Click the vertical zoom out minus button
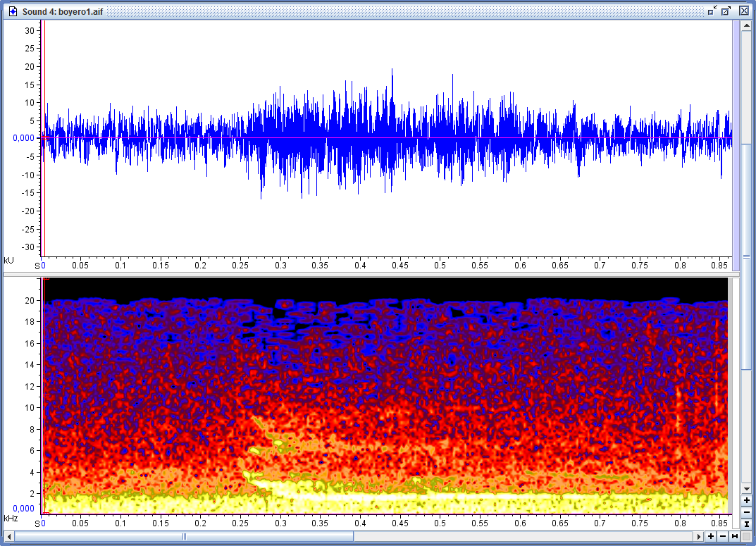Image resolution: width=756 pixels, height=546 pixels. (x=746, y=512)
